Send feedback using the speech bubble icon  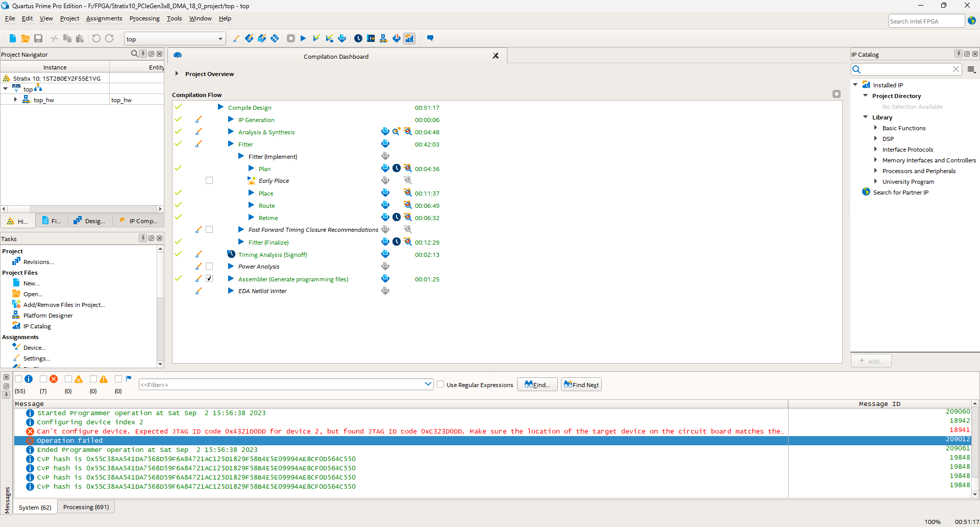430,38
